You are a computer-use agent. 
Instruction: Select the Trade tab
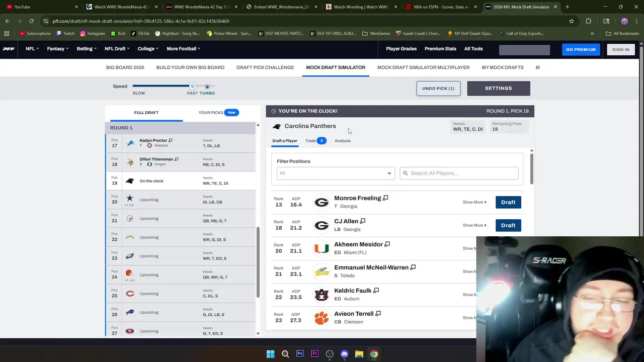click(315, 141)
